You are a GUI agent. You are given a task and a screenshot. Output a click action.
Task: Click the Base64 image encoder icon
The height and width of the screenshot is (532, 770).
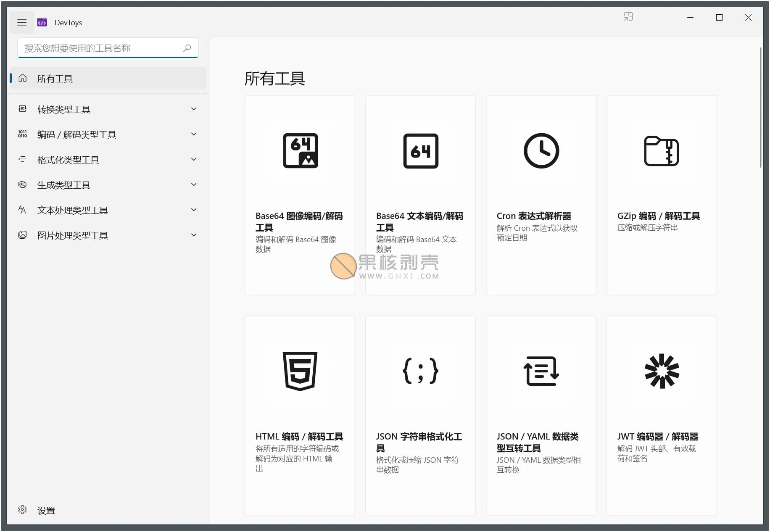[x=300, y=150]
